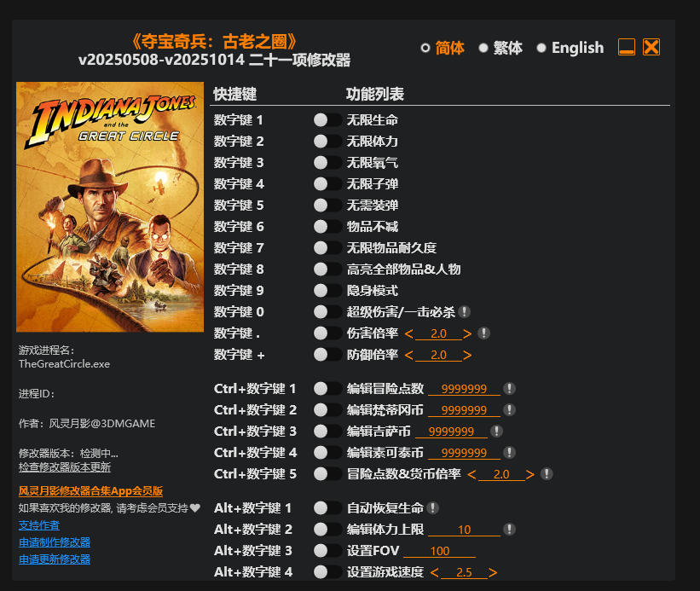This screenshot has width=700, height=591.
Task: Click info icon next to 超级伤害/一击必杀
Action: pyautogui.click(x=465, y=311)
